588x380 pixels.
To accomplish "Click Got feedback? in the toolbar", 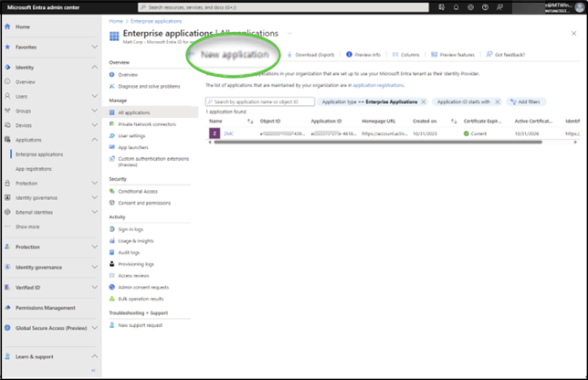I will click(506, 55).
